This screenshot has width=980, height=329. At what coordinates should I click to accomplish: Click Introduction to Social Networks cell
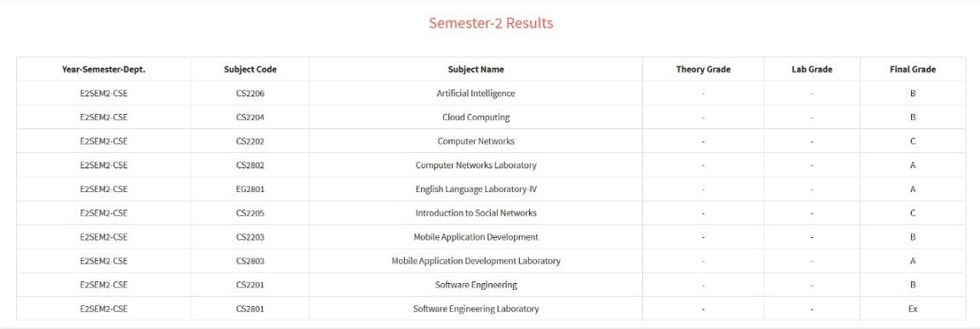coord(476,213)
